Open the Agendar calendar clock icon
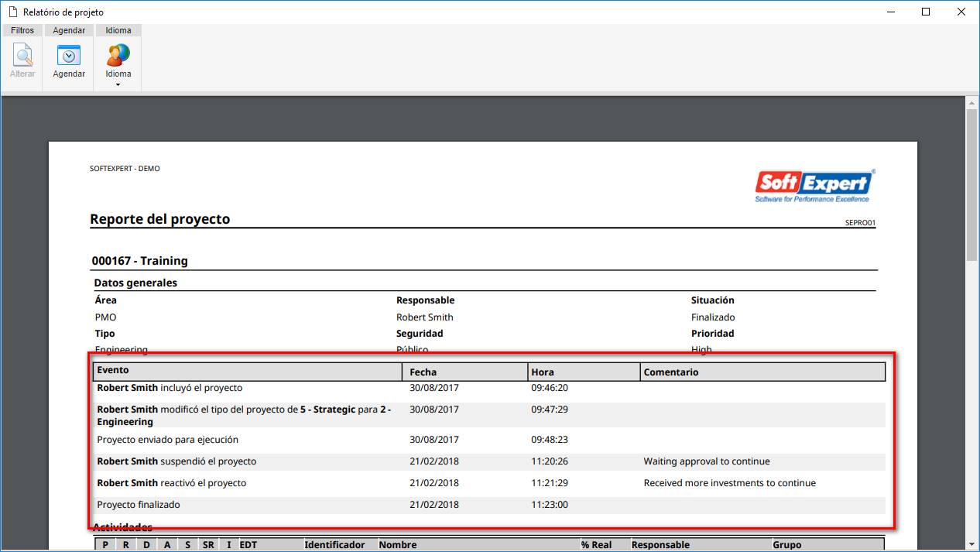Viewport: 980px width, 552px height. pyautogui.click(x=69, y=56)
